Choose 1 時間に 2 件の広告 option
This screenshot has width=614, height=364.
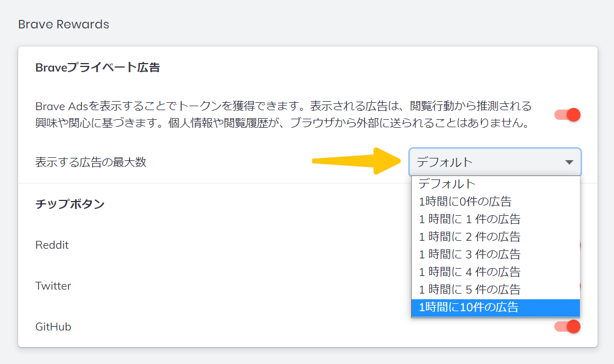[x=495, y=237]
